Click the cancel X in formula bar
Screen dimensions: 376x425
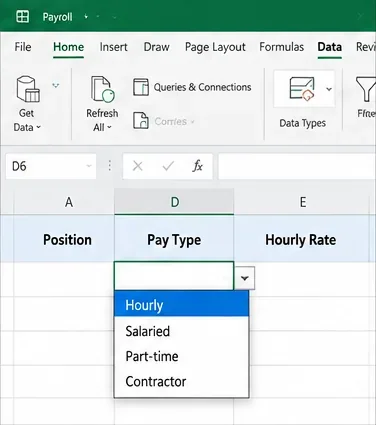pyautogui.click(x=137, y=166)
